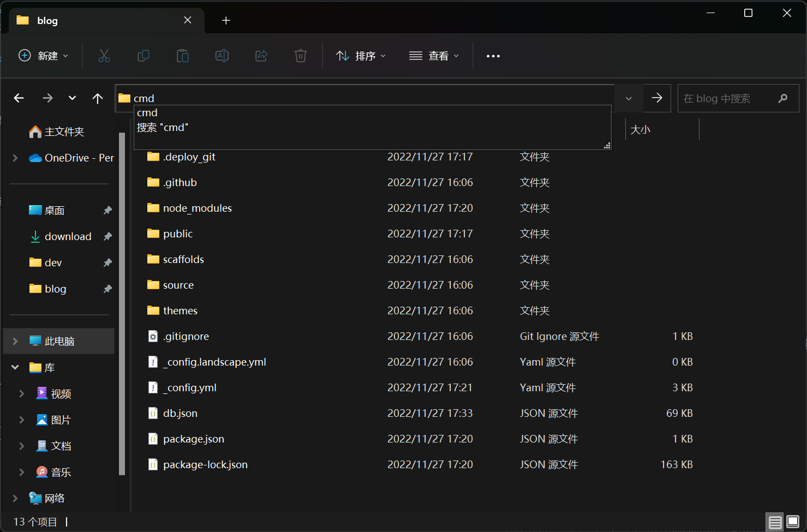Screen dimensions: 807x532
Task: Go forward with the right arrow
Action: [x=48, y=98]
